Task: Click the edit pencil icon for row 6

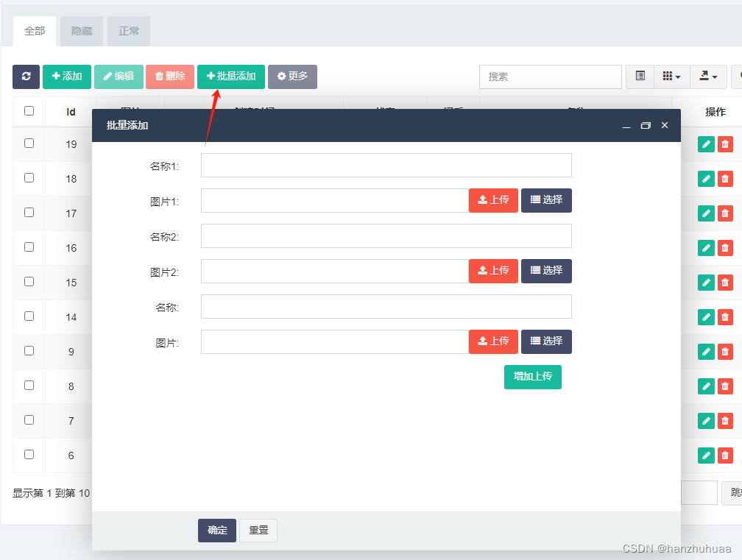Action: tap(706, 455)
